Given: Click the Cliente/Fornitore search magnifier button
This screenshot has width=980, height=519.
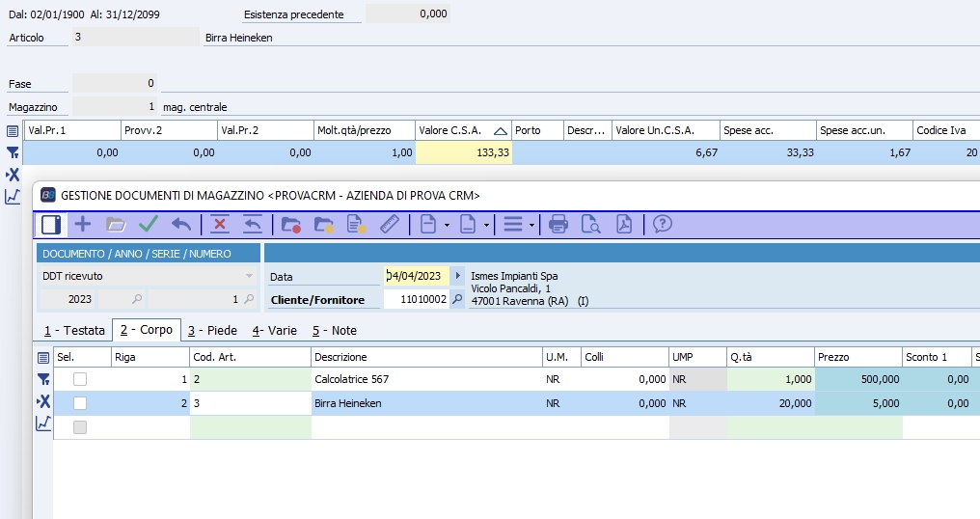Looking at the screenshot, I should point(457,299).
